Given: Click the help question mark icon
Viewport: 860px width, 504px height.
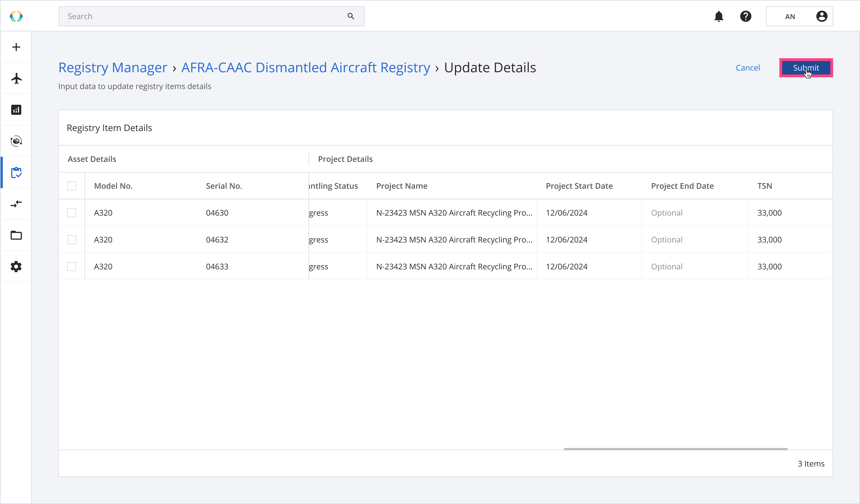Looking at the screenshot, I should coord(746,16).
